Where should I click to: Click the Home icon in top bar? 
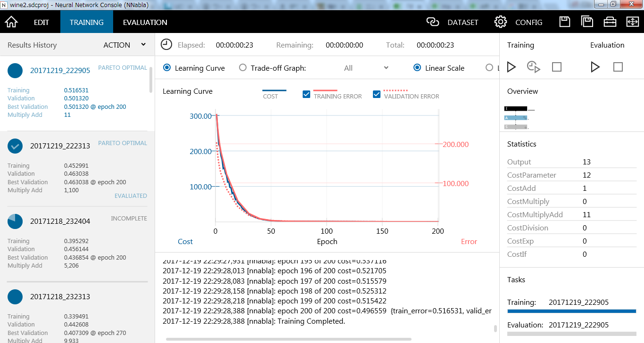pos(11,22)
